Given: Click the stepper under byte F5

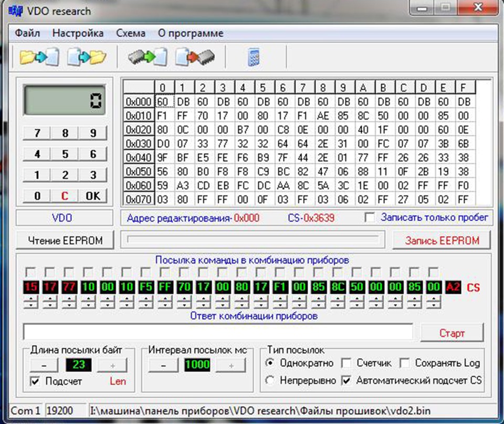Looking at the screenshot, I should [x=145, y=302].
